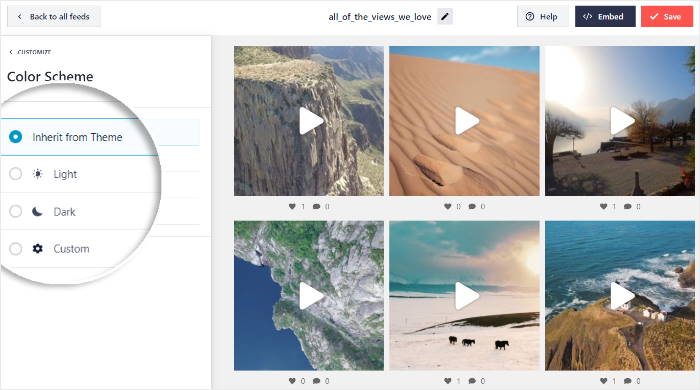Click the gear icon for Custom scheme
This screenshot has height=390, width=700.
point(38,249)
